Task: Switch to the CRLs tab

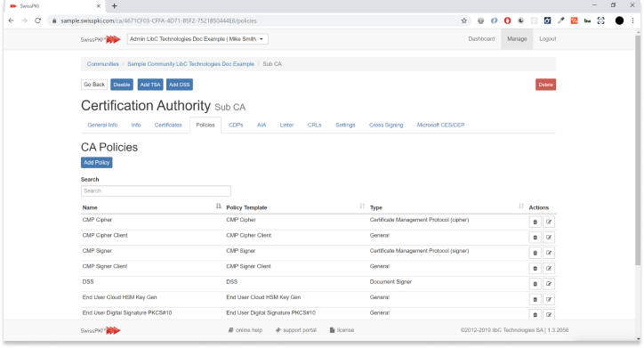Action: 315,125
